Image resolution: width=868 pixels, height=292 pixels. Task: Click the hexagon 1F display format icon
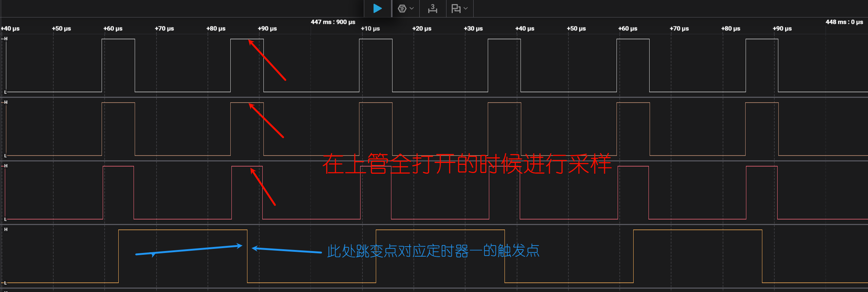click(402, 9)
